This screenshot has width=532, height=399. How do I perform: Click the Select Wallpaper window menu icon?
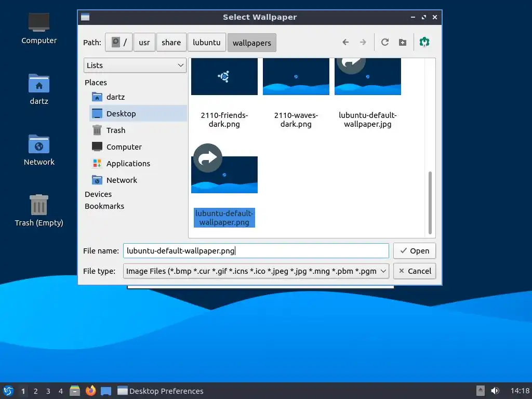85,17
